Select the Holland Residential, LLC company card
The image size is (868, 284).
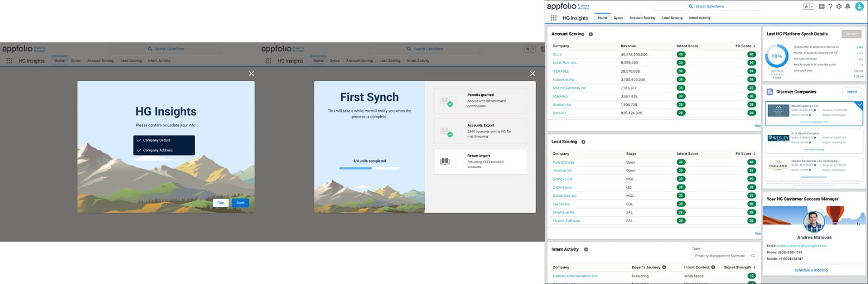click(x=814, y=169)
